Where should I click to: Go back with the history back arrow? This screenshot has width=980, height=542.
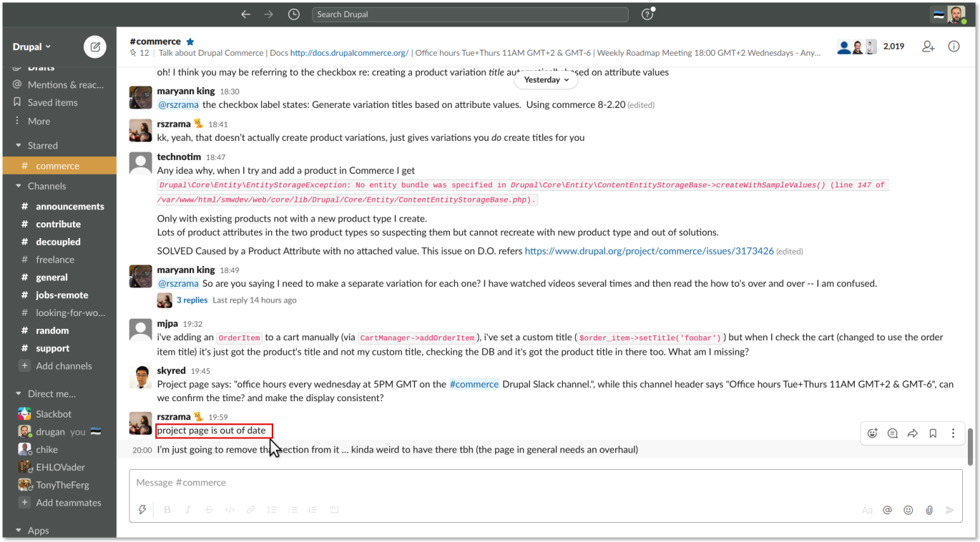(245, 14)
